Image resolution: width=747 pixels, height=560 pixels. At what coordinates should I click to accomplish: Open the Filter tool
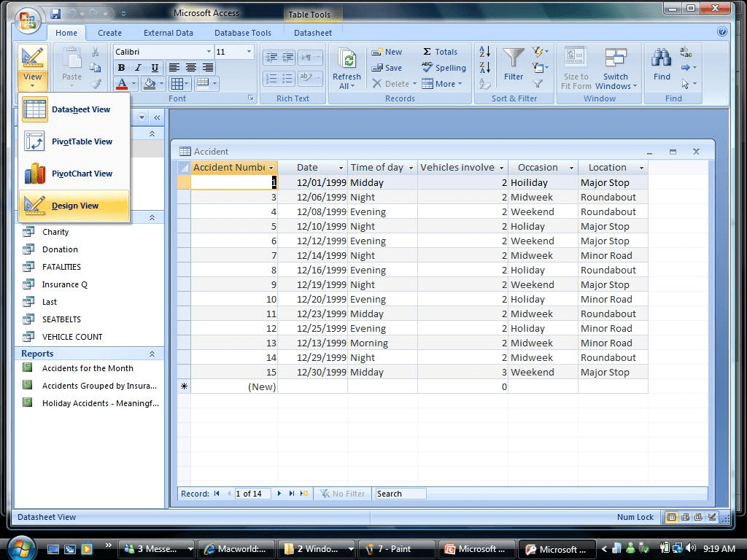tap(514, 65)
